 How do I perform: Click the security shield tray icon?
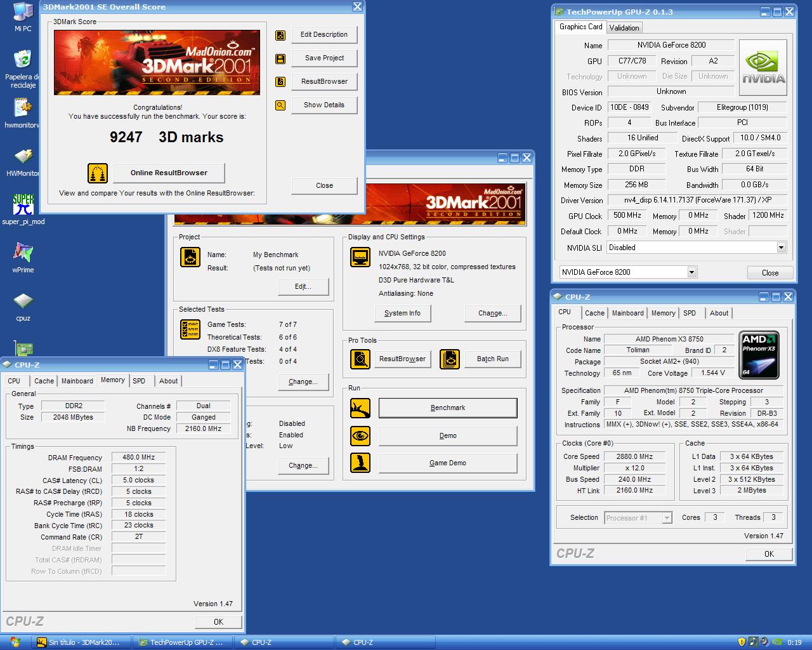[742, 642]
